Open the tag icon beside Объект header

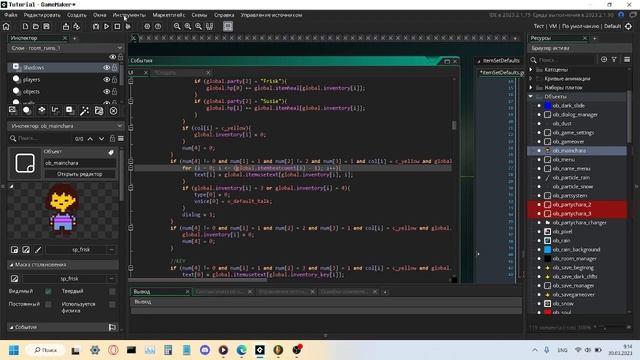point(111,152)
